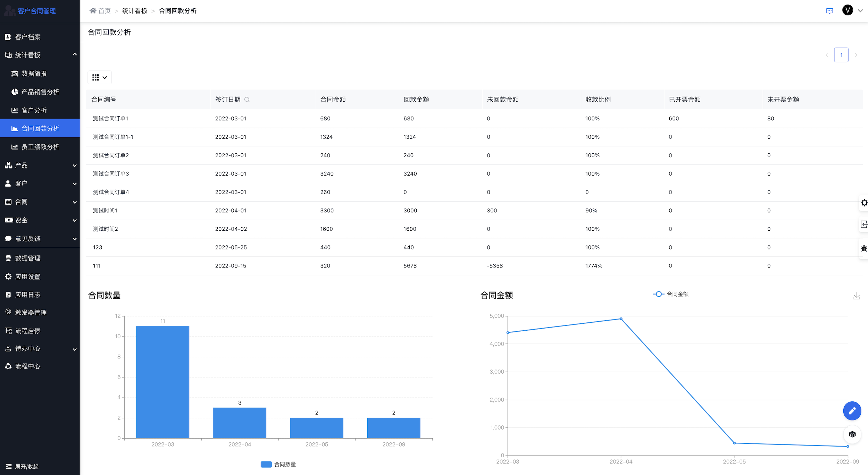Click the -5358 未回款金额 cell
The image size is (868, 475).
coord(495,265)
